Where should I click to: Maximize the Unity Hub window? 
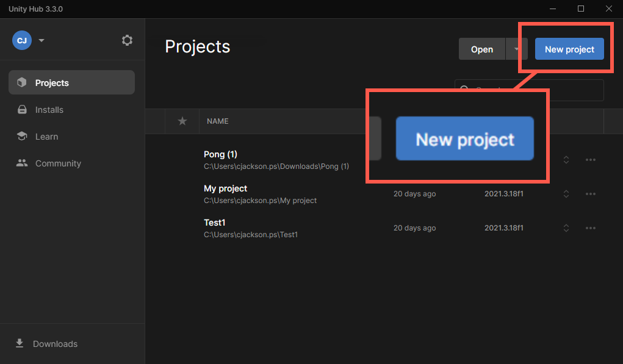(x=580, y=9)
